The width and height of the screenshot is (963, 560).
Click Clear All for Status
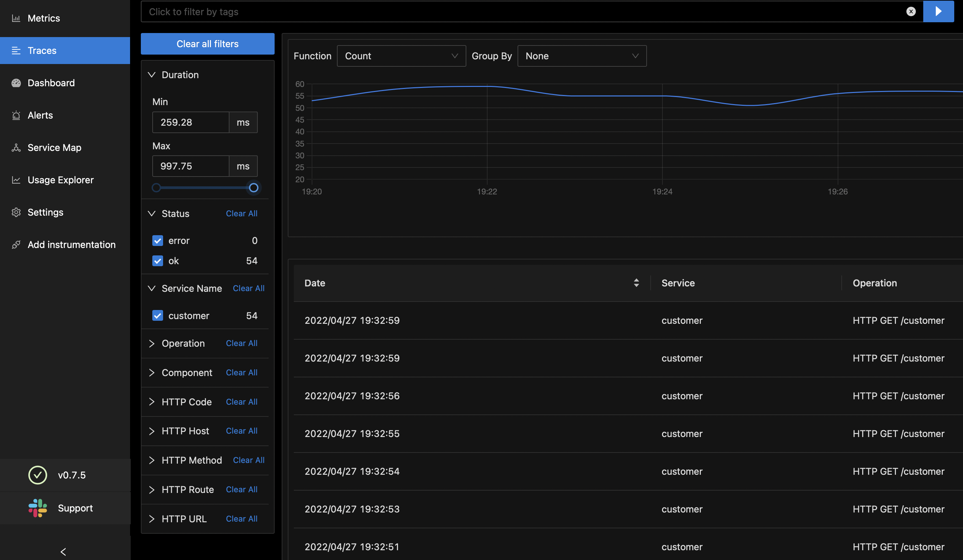coord(242,213)
